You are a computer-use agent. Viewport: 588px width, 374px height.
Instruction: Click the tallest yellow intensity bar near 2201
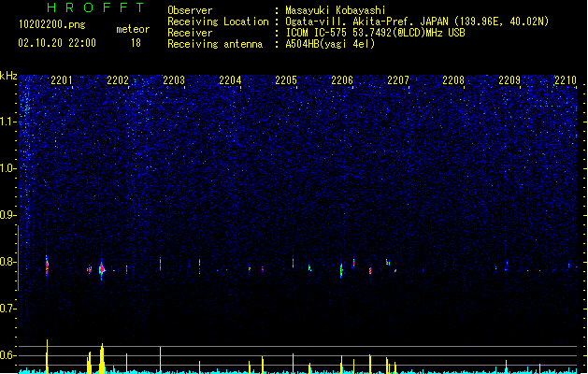47,356
